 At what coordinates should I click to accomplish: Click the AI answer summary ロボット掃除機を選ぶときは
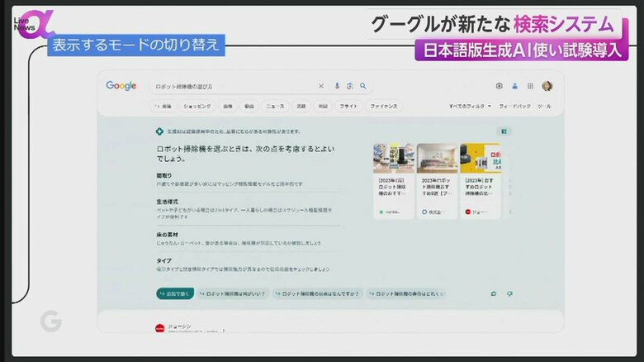pos(245,154)
